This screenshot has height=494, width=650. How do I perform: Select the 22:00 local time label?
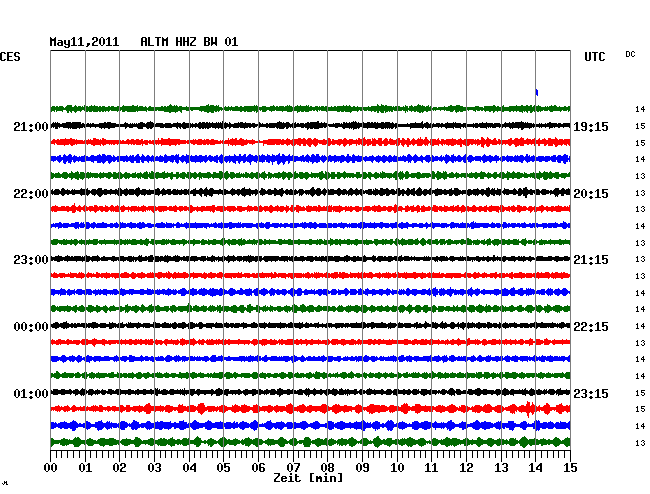pos(31,194)
